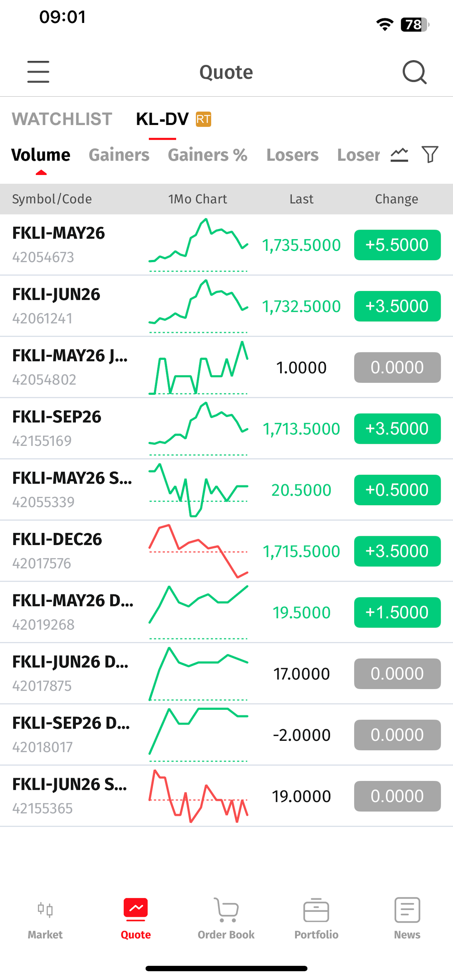Tap the +0.5000 change badge

(397, 490)
